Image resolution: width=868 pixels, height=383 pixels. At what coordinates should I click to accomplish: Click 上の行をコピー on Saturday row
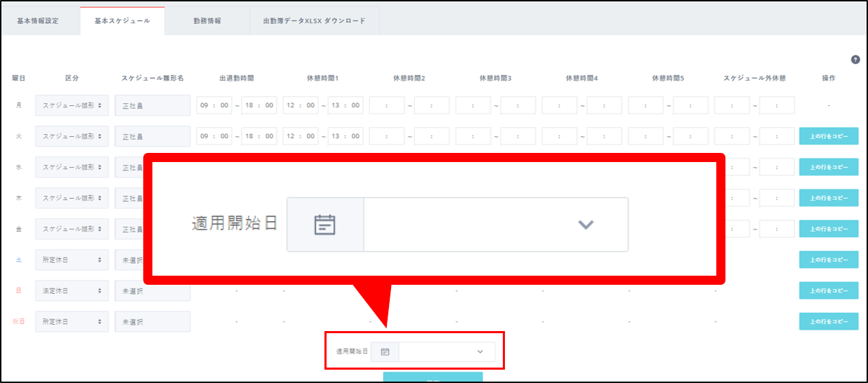click(x=829, y=260)
